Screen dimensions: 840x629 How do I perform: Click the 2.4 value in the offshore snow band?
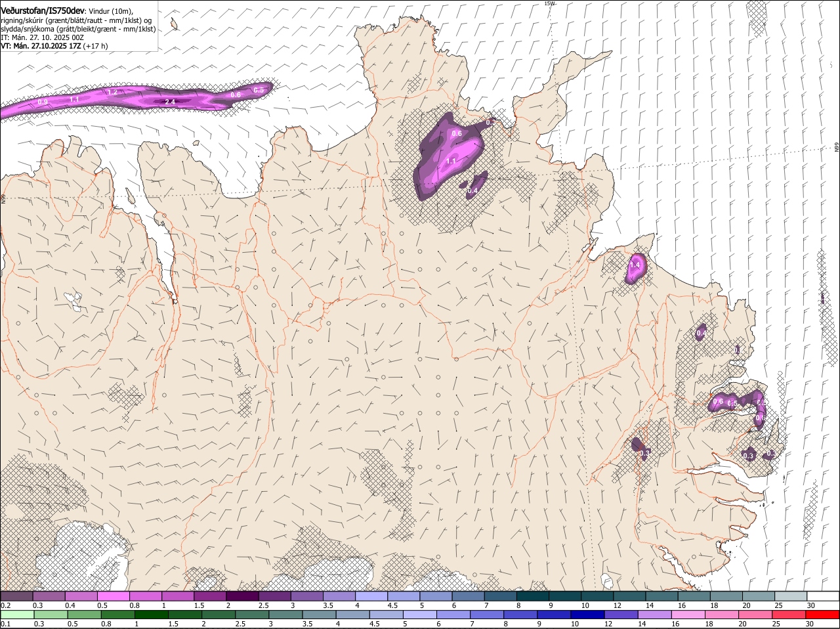point(170,102)
